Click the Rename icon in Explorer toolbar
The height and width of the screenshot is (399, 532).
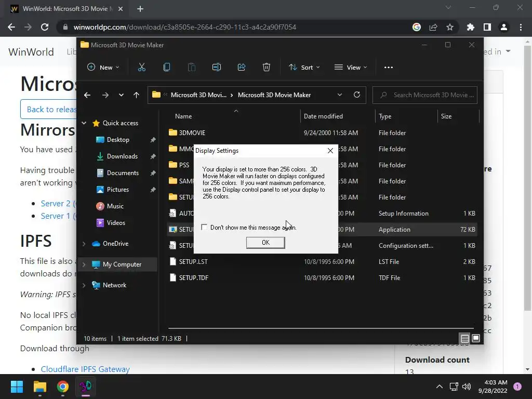tap(217, 67)
